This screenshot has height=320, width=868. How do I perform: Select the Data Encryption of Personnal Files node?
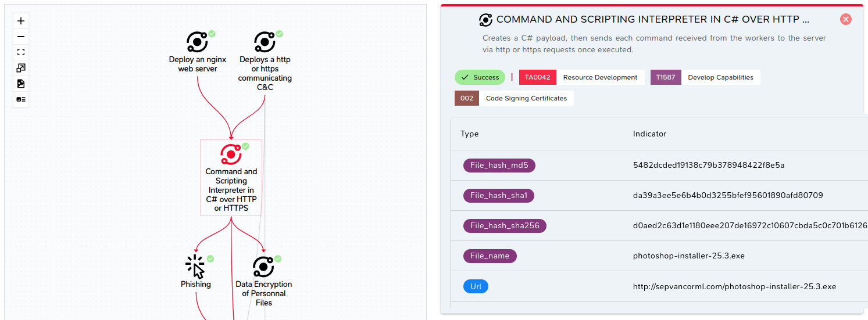[x=263, y=267]
